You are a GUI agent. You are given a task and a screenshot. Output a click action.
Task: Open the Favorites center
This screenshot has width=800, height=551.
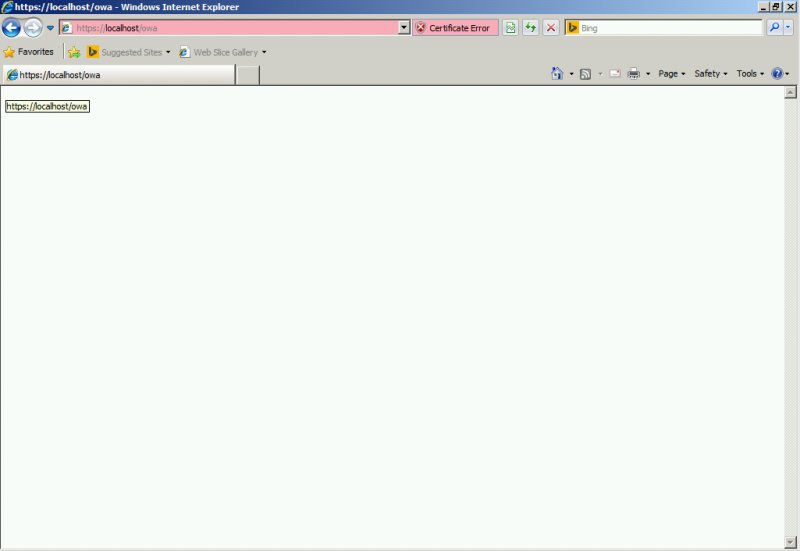tap(29, 52)
